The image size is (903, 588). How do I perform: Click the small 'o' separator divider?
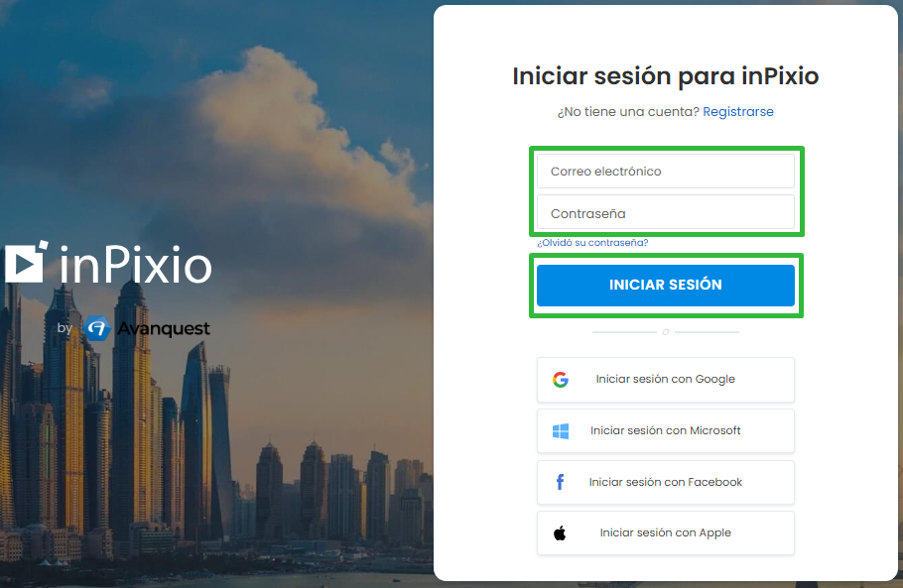[x=665, y=332]
